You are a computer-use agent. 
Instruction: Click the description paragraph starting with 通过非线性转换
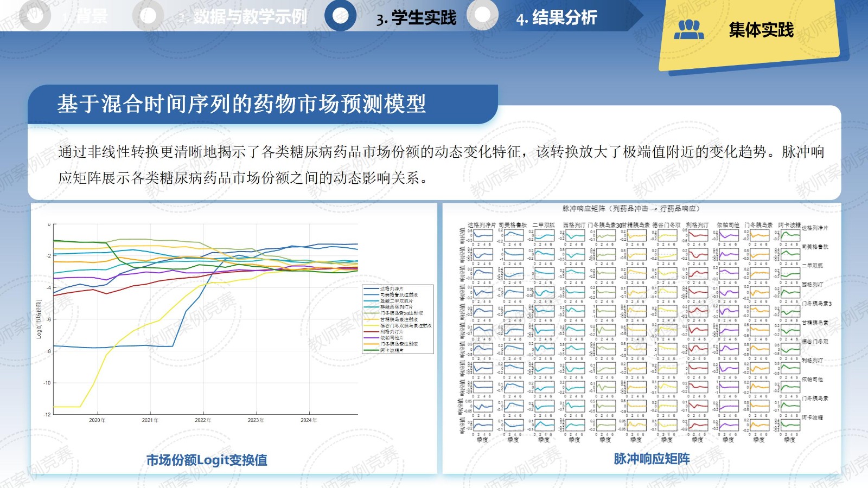coord(441,164)
